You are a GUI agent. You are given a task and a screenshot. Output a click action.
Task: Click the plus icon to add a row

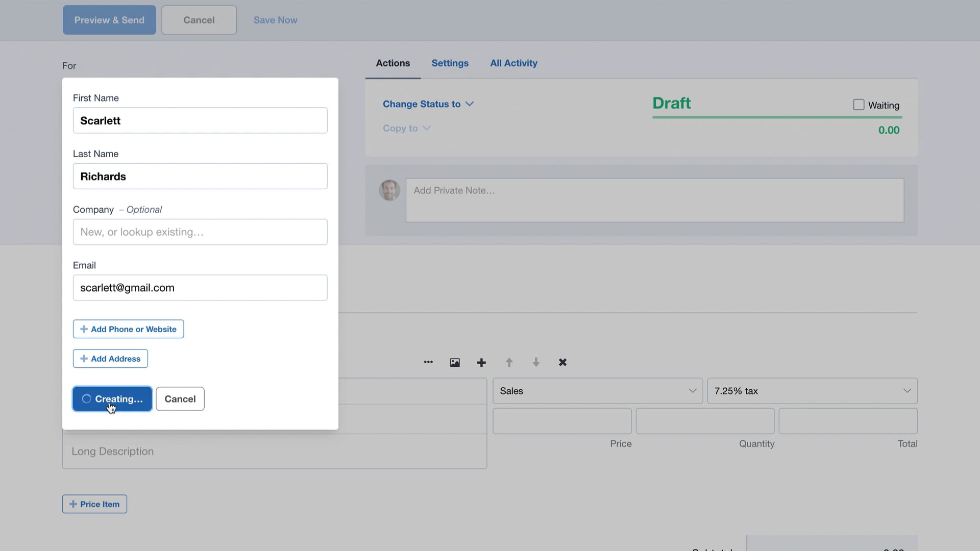[x=481, y=362]
